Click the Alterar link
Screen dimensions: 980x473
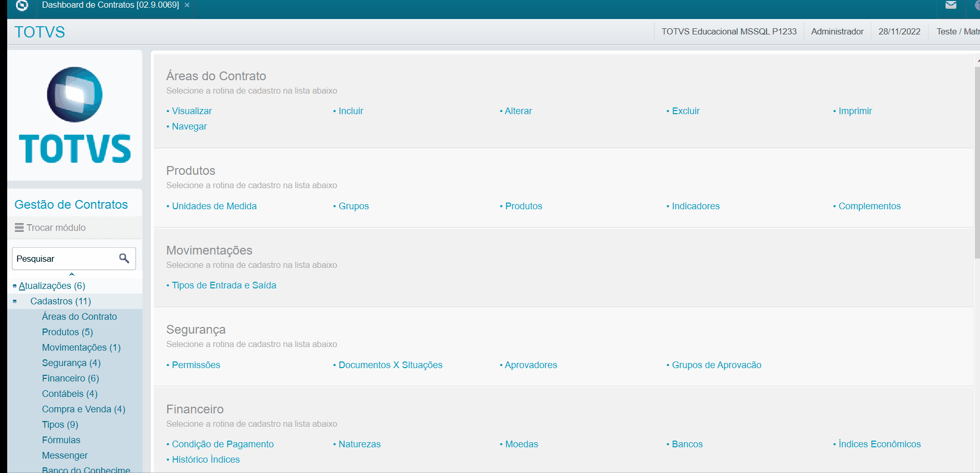click(x=519, y=111)
